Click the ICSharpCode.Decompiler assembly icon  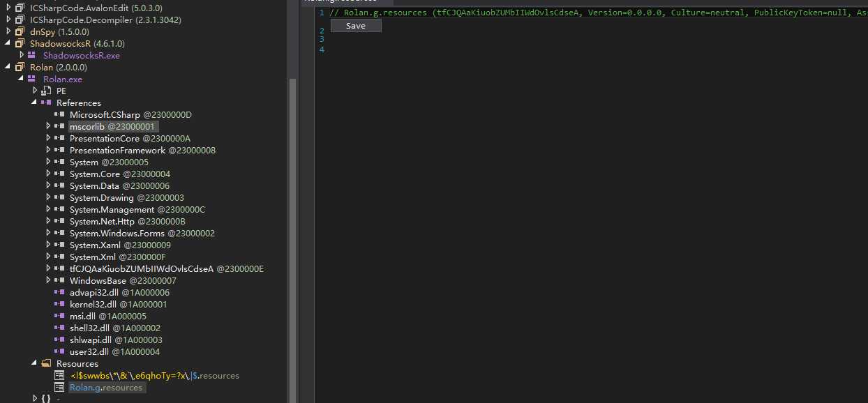click(x=20, y=20)
